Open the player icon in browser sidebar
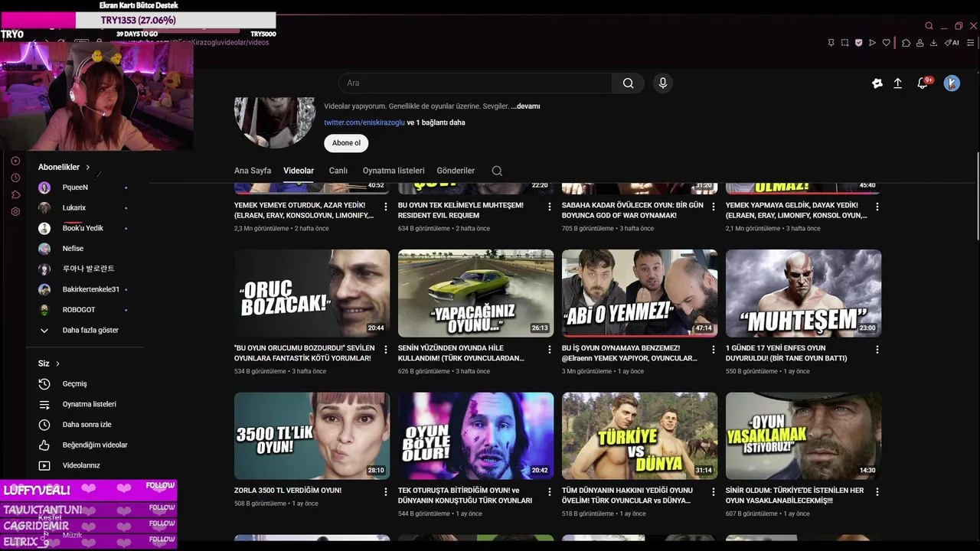Screen dimensions: 980x551 point(15,161)
